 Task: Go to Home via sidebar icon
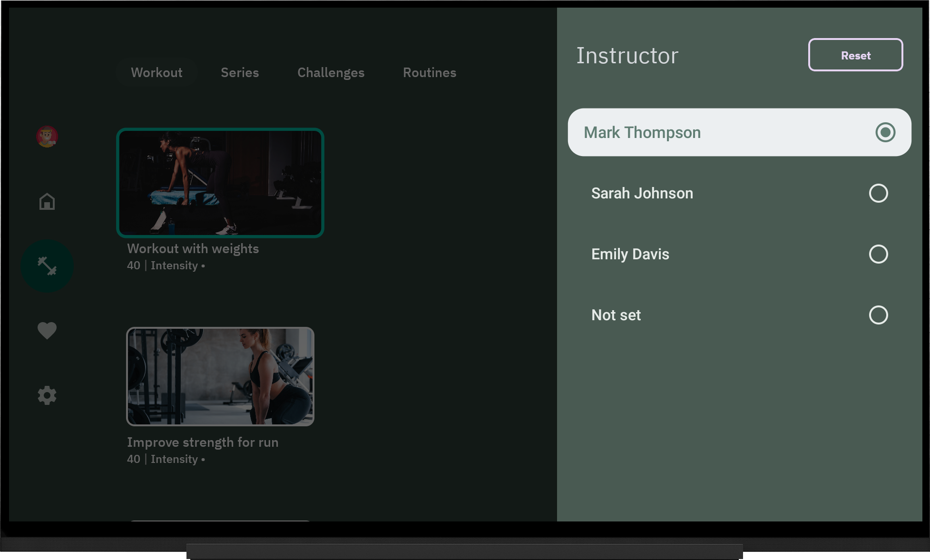click(47, 201)
